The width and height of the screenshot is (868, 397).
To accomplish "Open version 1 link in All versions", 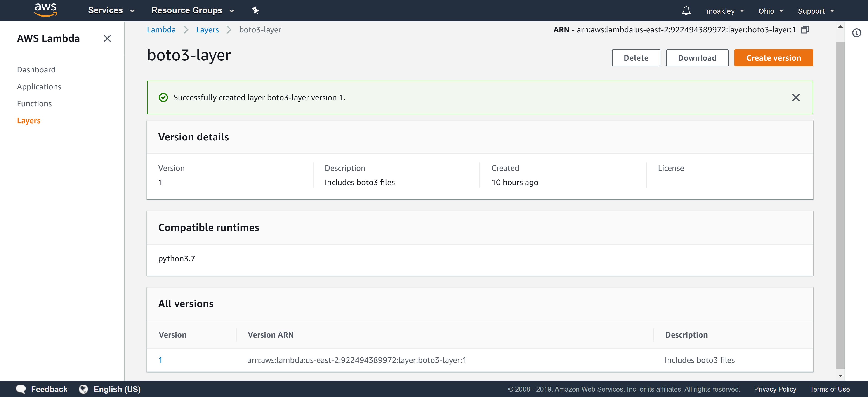I will tap(160, 360).
